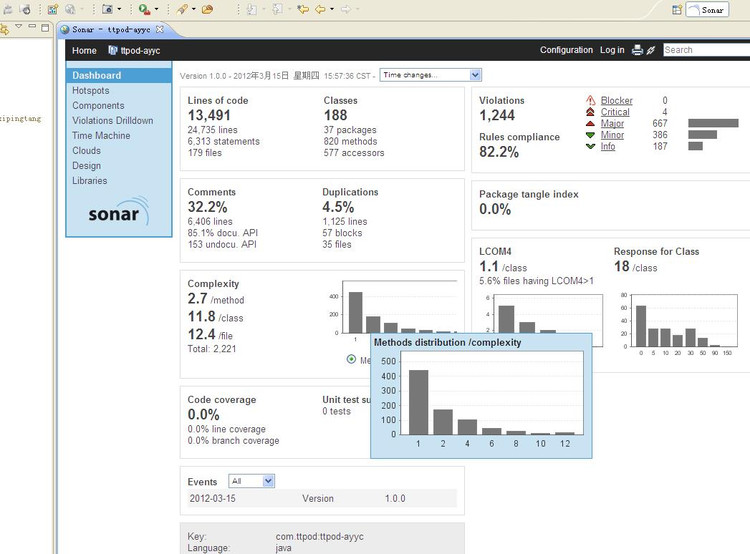Open Libraries in the sidebar
750x554 pixels.
tap(89, 181)
